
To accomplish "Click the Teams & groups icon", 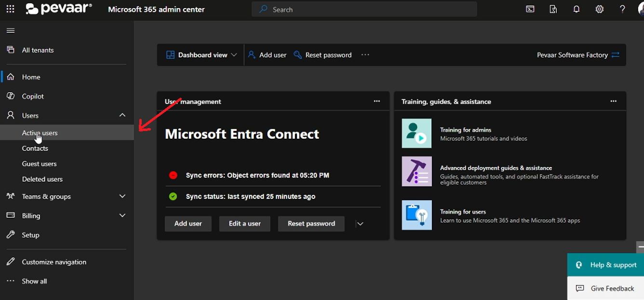I will pyautogui.click(x=10, y=196).
